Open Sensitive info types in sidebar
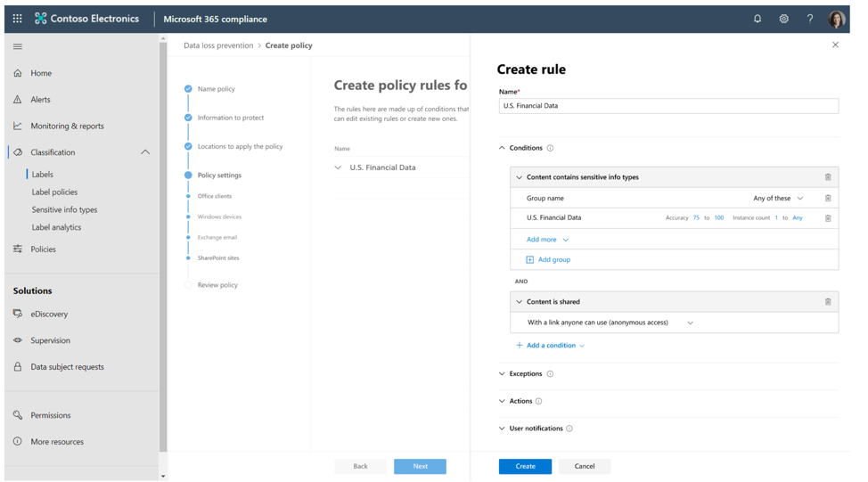Screen dimensions: 868x482 64,210
